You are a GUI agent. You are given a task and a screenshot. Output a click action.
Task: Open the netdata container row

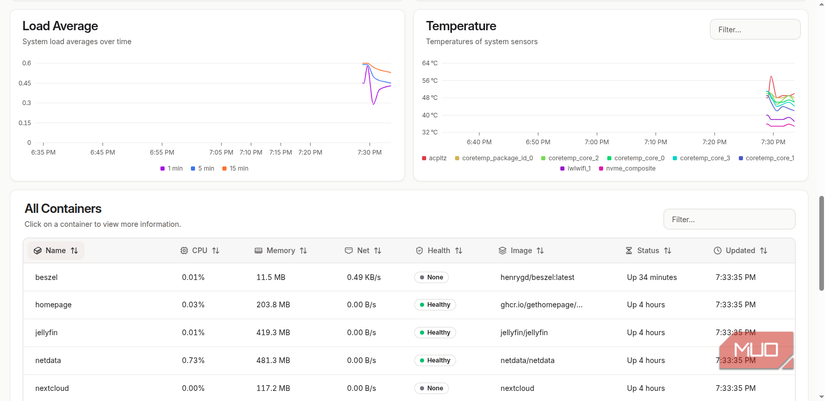409,360
